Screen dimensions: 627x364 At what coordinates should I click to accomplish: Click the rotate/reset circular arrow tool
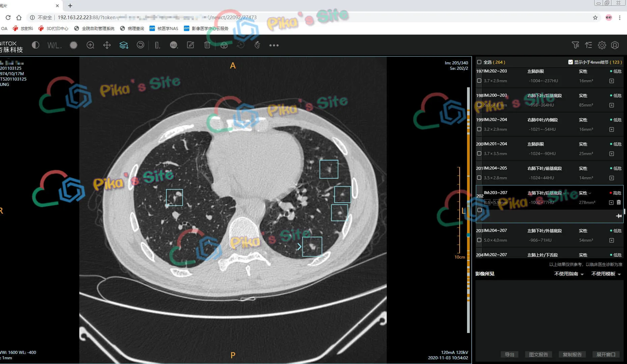(140, 45)
